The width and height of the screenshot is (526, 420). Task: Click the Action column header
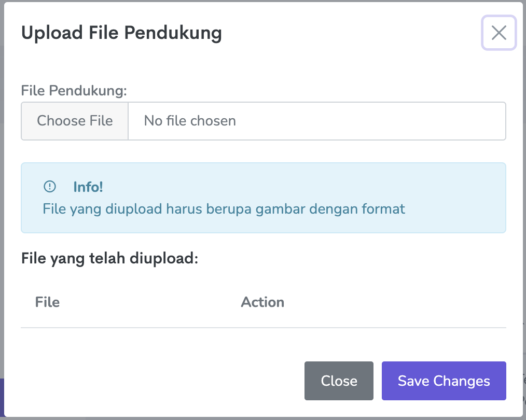point(262,302)
